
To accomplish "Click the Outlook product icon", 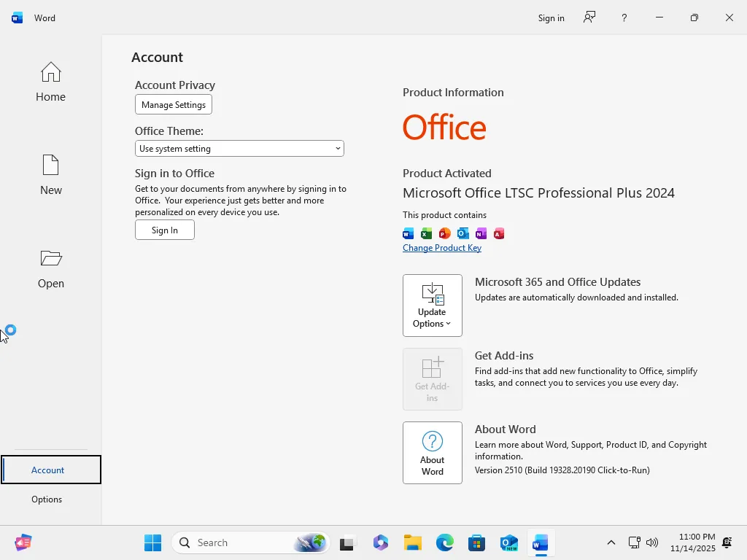I will coord(462,233).
